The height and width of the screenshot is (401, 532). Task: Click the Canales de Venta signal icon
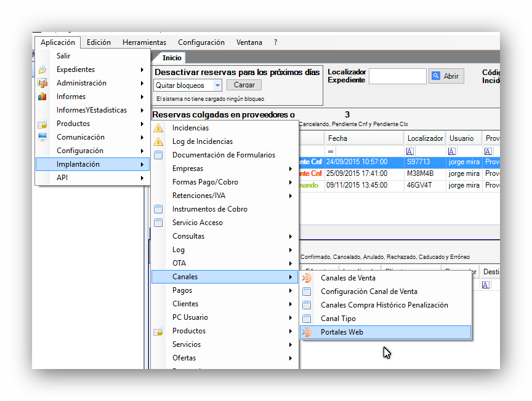tap(307, 278)
